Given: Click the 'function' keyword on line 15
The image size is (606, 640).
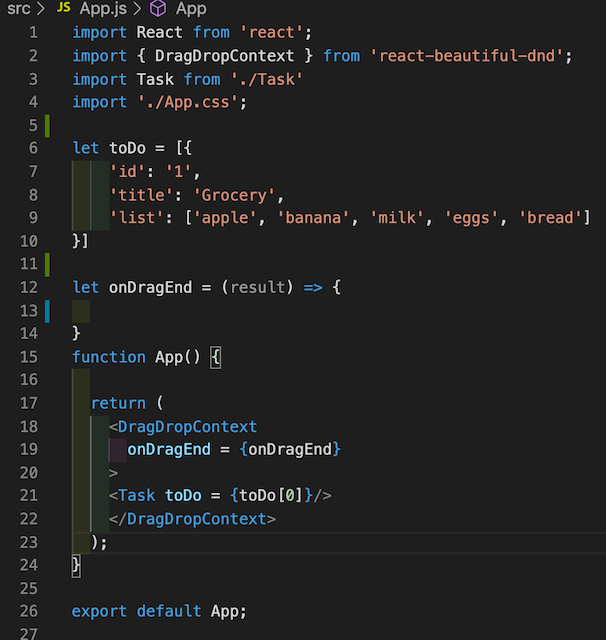Looking at the screenshot, I should (x=109, y=357).
